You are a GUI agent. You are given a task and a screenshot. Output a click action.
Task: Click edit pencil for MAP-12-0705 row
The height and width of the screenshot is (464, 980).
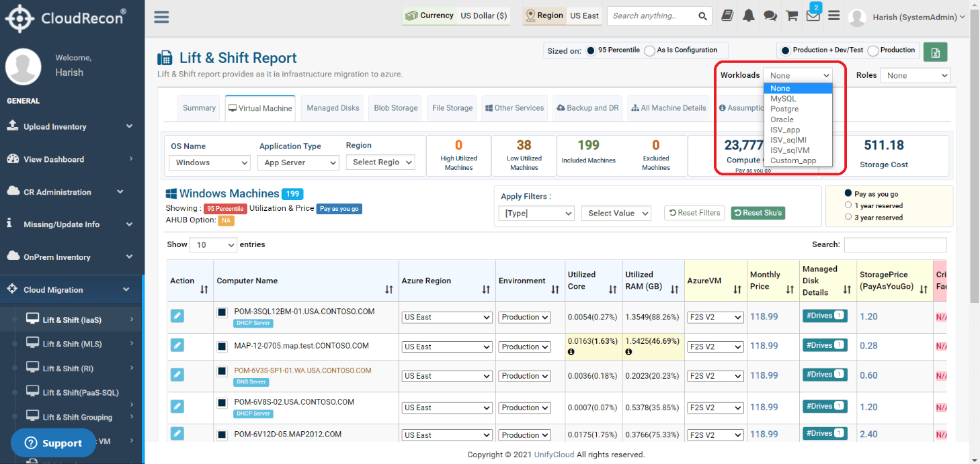point(177,345)
